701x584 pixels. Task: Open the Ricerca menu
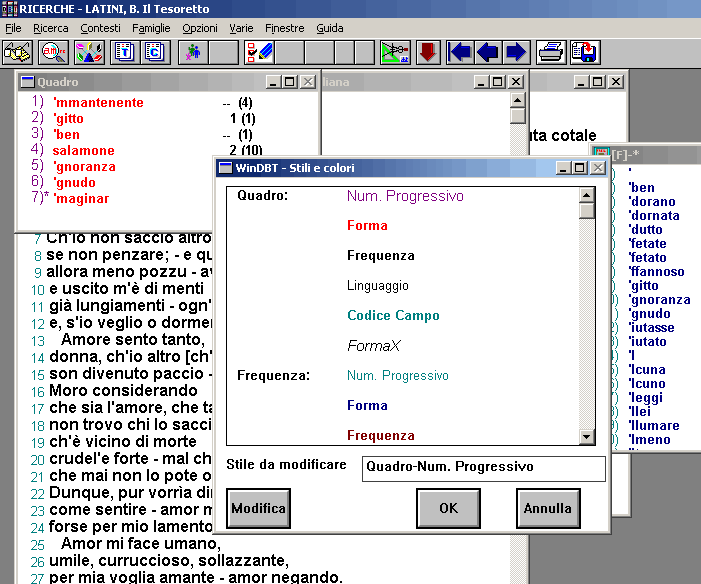coord(51,28)
